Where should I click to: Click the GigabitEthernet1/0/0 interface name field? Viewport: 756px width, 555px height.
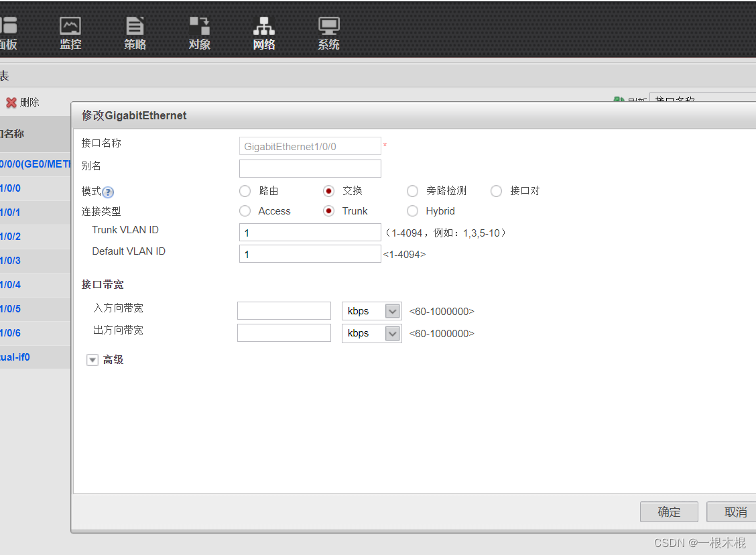click(310, 145)
